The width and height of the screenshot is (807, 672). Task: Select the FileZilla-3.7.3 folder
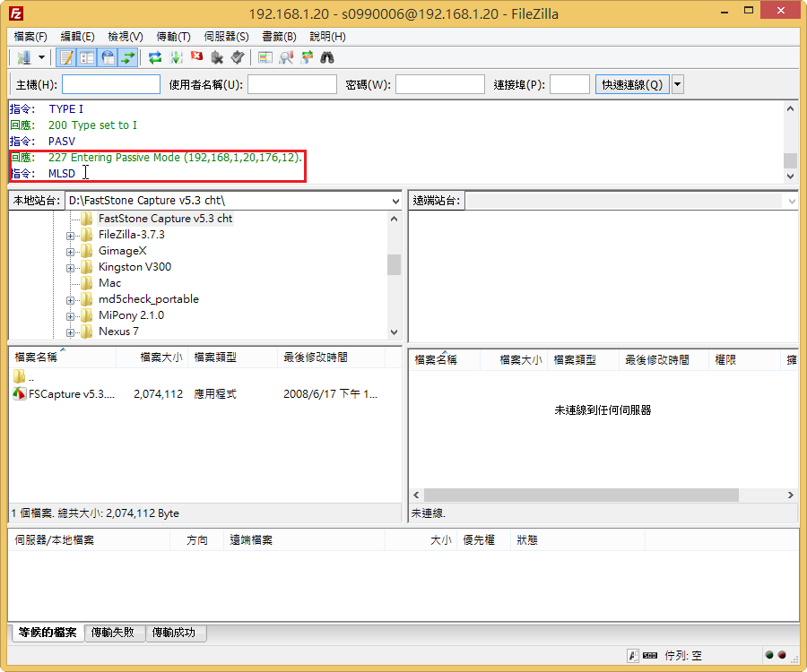[x=132, y=235]
